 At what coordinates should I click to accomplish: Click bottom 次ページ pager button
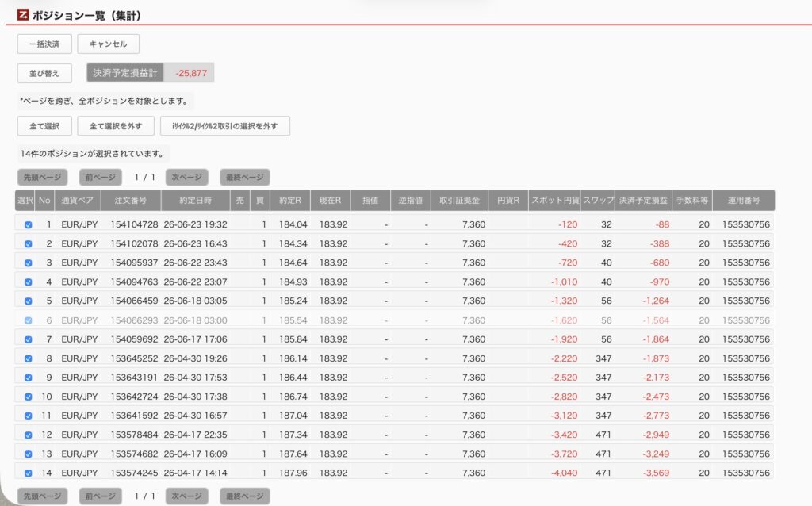pos(187,496)
